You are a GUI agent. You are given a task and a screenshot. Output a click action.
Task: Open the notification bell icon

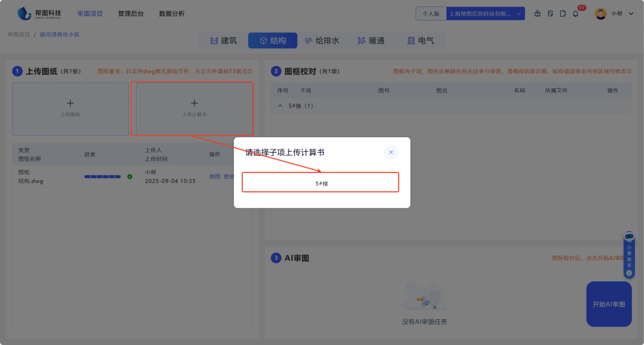click(x=576, y=14)
